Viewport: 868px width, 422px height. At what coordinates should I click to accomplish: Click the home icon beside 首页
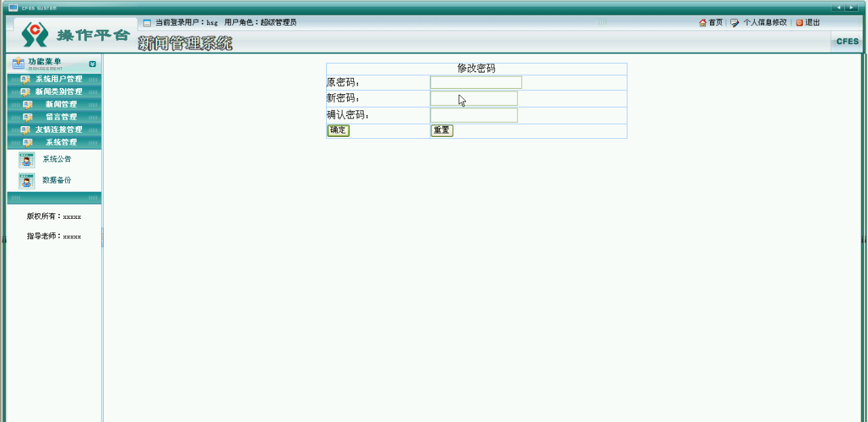703,22
